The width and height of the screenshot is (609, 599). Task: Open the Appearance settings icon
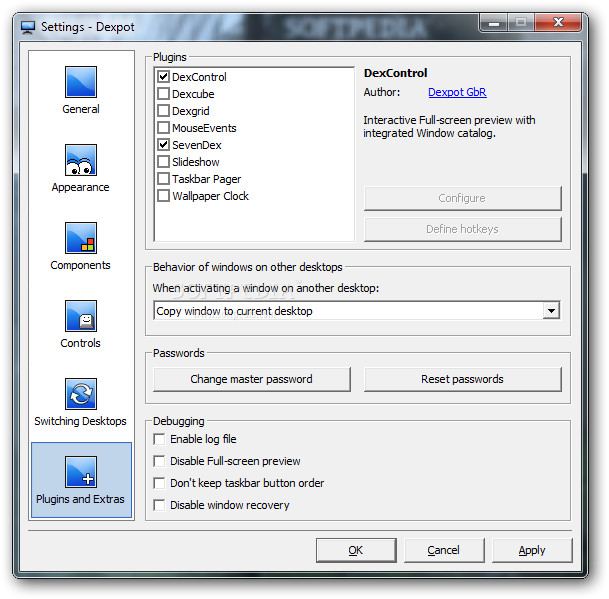81,160
